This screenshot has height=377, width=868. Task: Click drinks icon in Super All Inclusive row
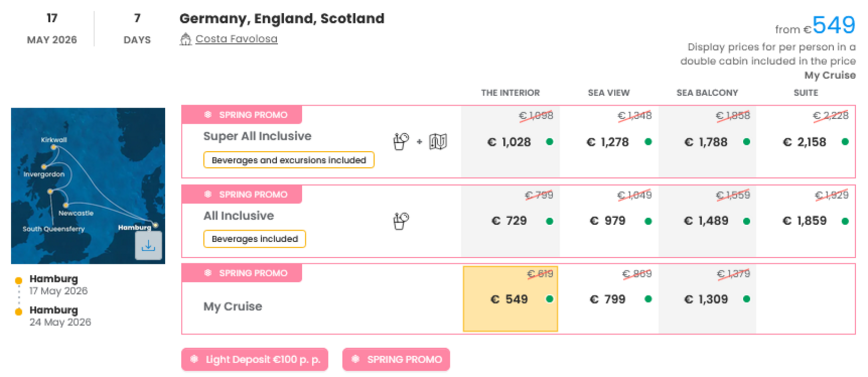point(401,141)
